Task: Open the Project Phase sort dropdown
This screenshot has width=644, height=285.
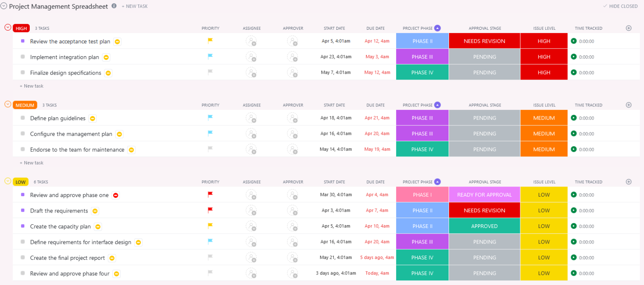Action: [437, 28]
